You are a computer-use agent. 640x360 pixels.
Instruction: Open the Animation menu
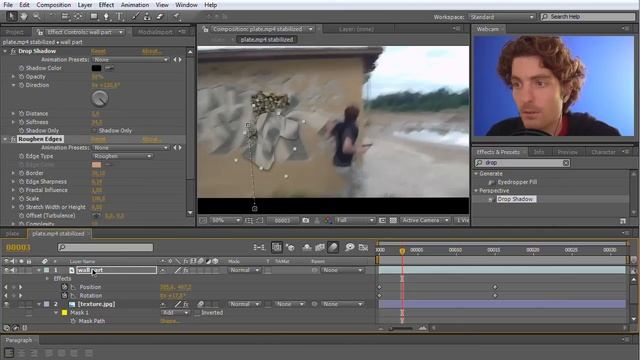[135, 5]
